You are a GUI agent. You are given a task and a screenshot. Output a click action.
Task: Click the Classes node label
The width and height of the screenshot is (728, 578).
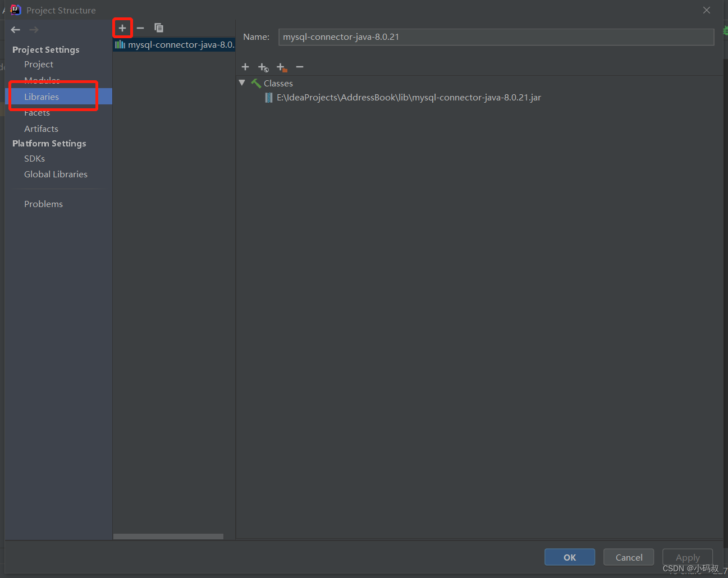point(278,83)
